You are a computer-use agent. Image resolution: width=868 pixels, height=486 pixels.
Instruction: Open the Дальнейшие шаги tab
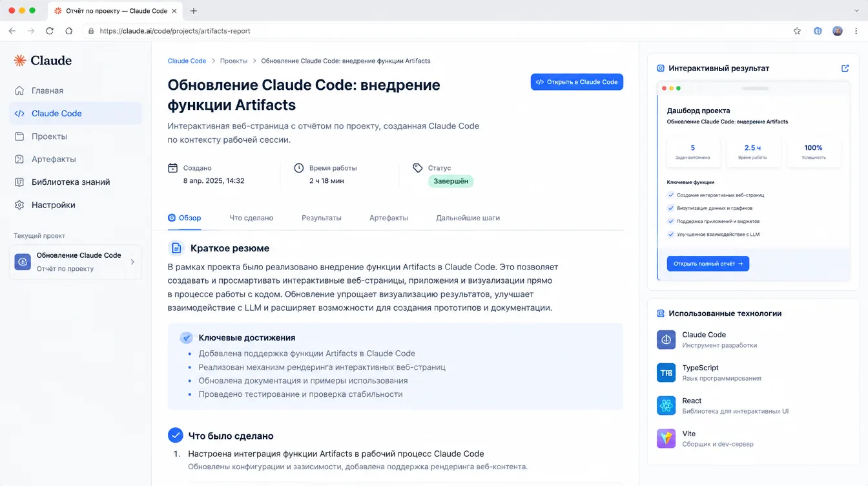(468, 218)
